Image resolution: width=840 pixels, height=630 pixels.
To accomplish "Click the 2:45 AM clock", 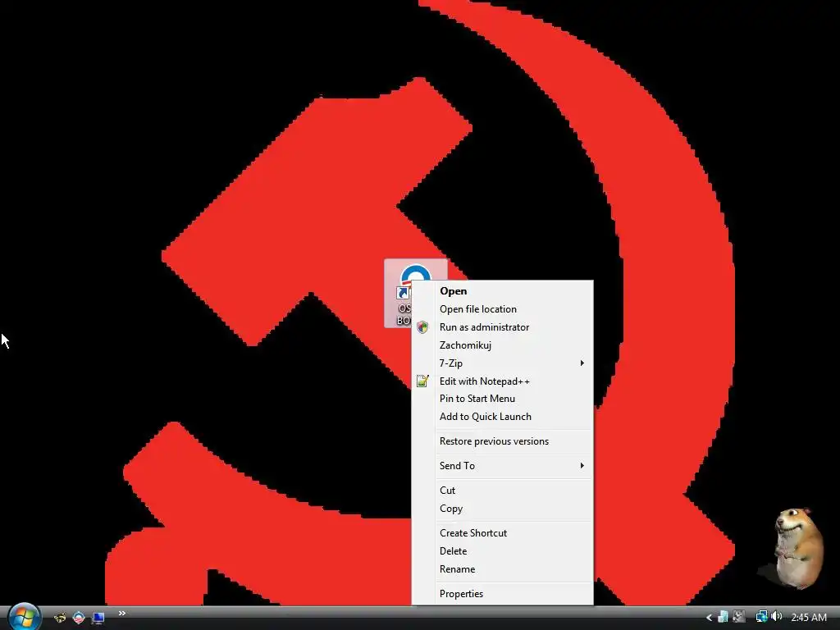I will click(809, 618).
